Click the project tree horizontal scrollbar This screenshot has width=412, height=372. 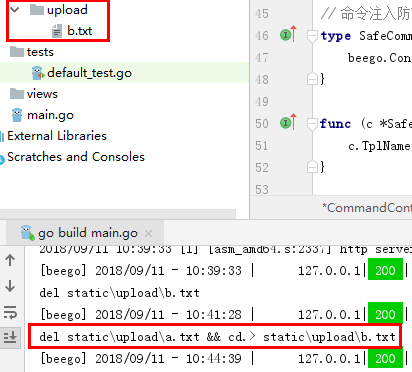tap(118, 214)
